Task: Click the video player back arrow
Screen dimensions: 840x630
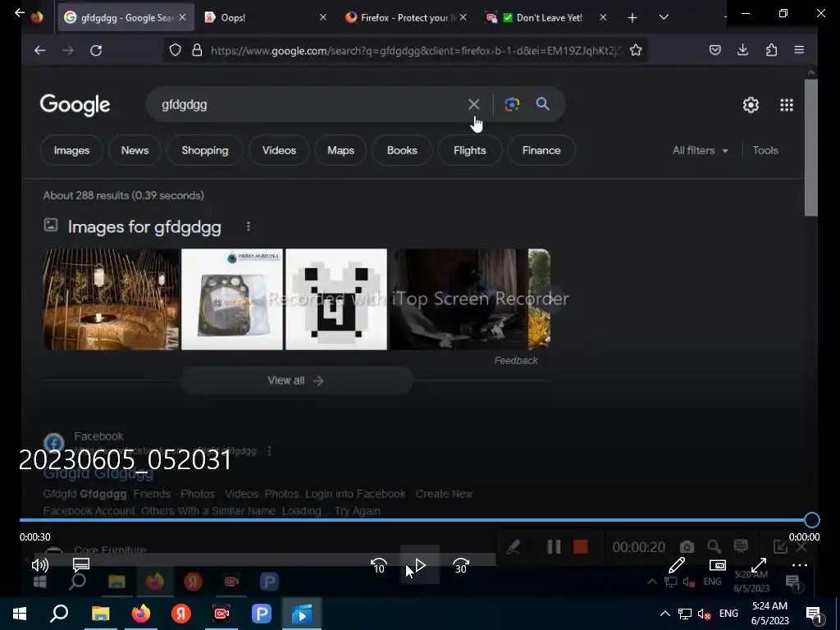Action: click(x=20, y=12)
